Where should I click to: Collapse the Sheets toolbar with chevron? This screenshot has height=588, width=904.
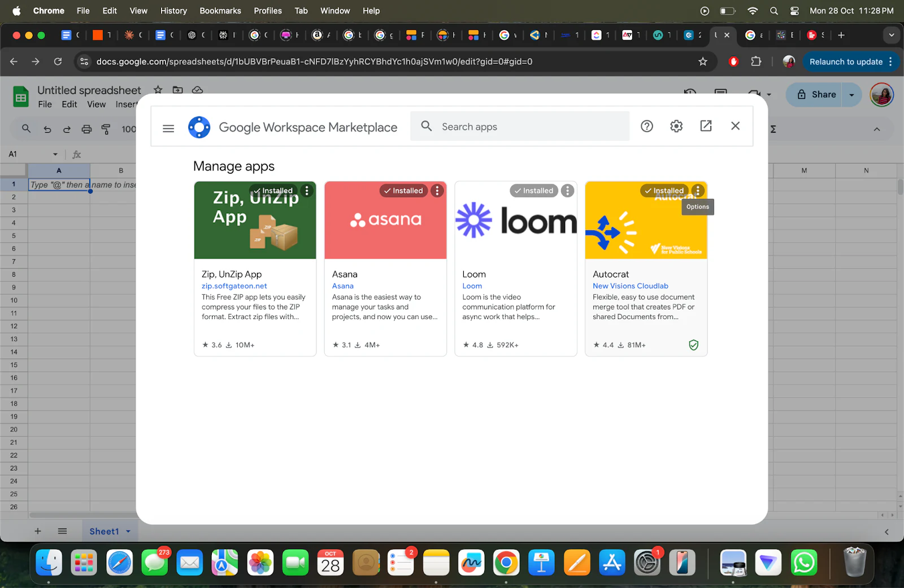[877, 129]
